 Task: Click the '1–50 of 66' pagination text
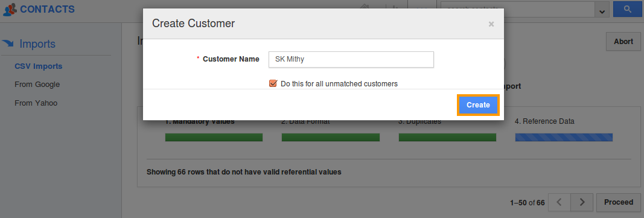[527, 202]
